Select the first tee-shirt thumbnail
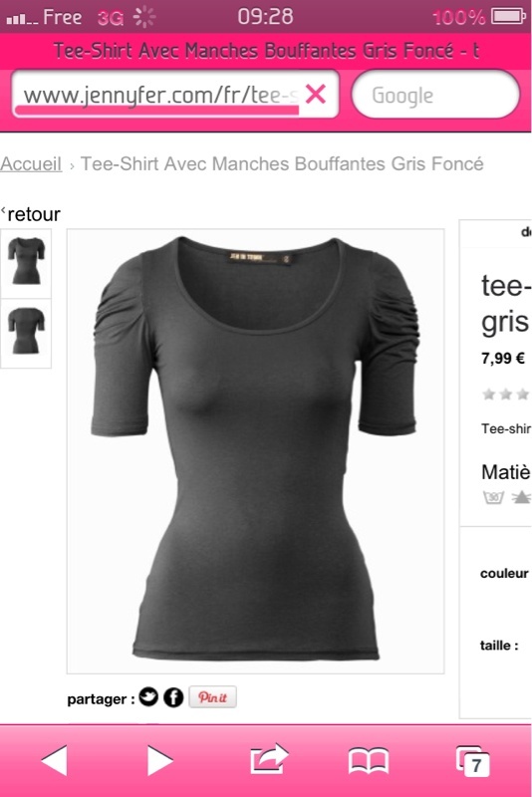Image resolution: width=532 pixels, height=797 pixels. click(26, 261)
